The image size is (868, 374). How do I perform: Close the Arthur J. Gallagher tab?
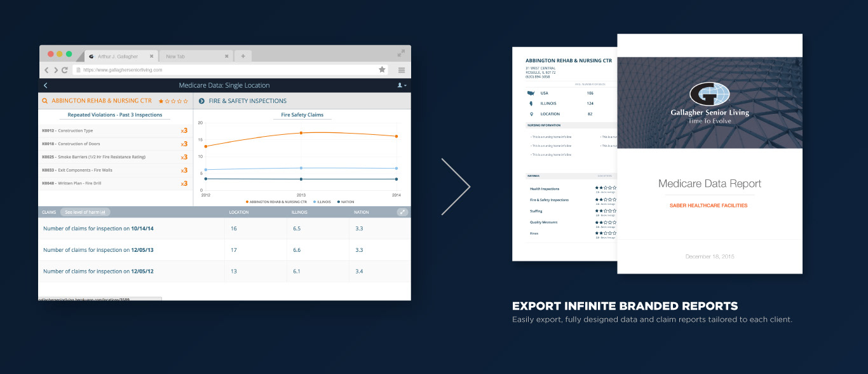pos(151,56)
